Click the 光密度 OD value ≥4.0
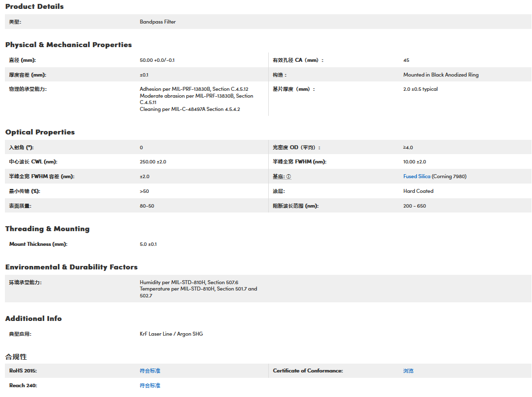This screenshot has height=397, width=532. coord(408,148)
